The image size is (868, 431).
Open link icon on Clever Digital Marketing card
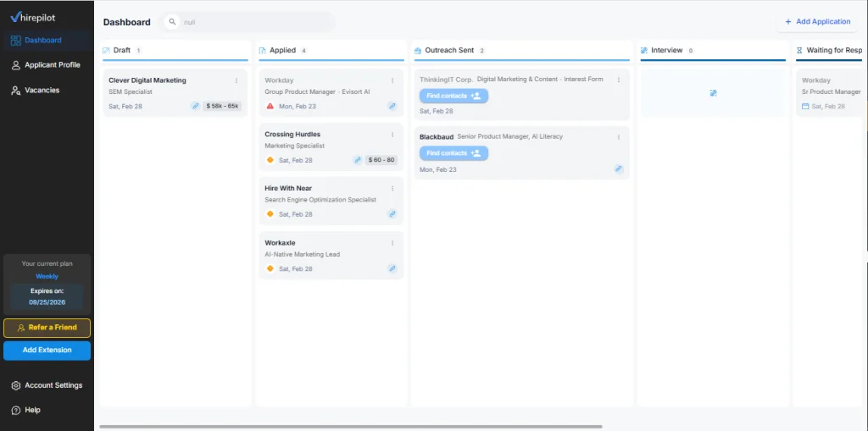[195, 106]
